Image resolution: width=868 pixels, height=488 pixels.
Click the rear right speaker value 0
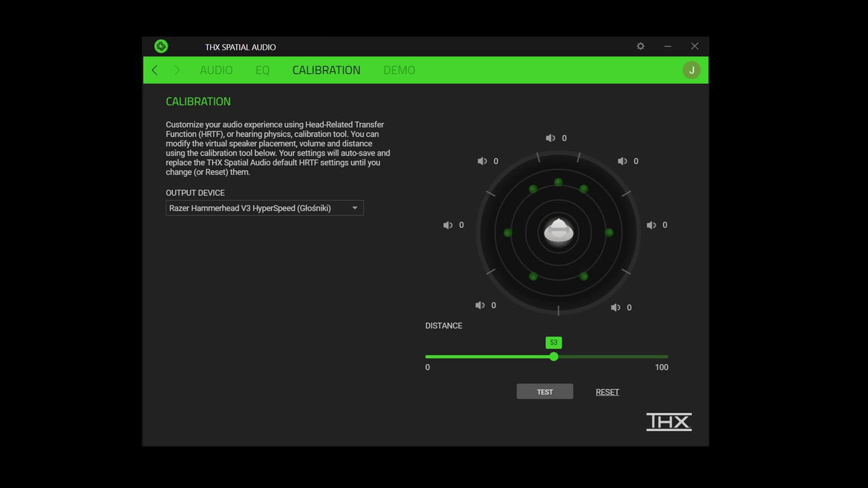pyautogui.click(x=629, y=307)
